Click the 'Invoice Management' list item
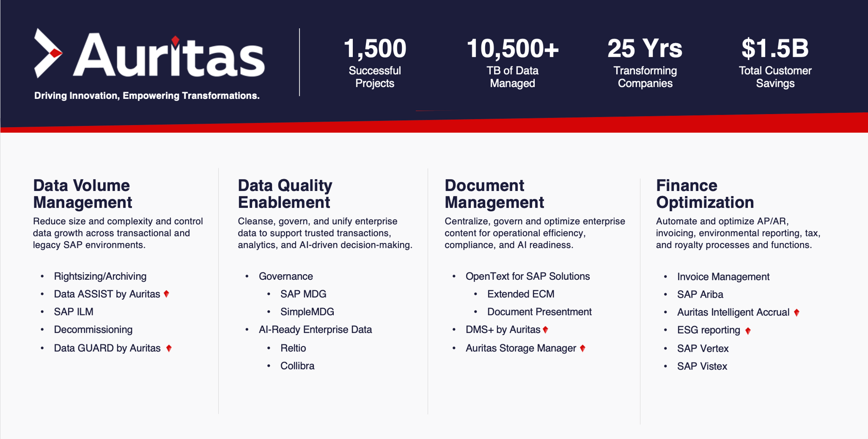This screenshot has height=439, width=868. pyautogui.click(x=723, y=277)
